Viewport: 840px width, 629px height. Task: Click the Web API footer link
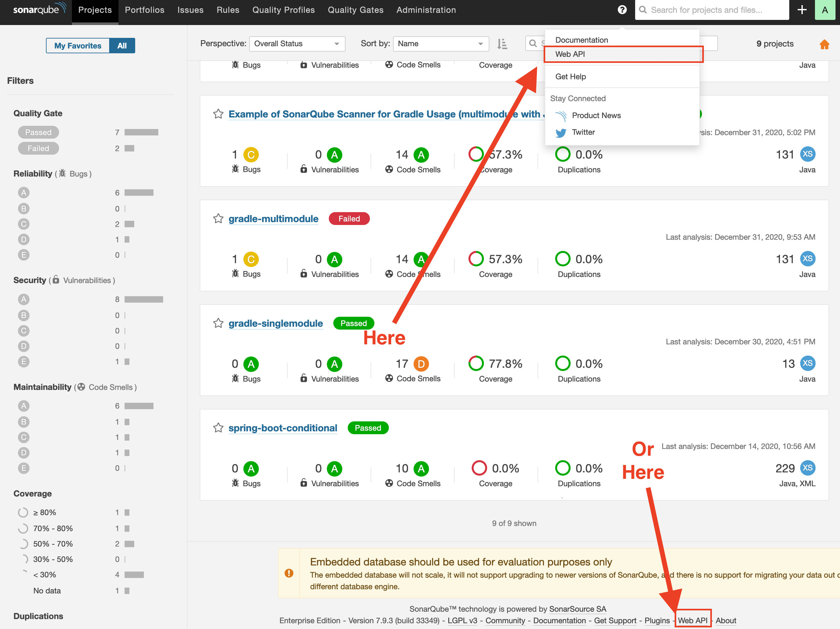692,620
